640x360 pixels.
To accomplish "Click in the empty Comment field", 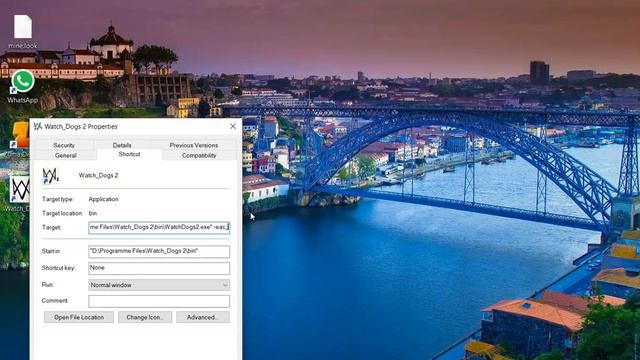I will click(159, 301).
